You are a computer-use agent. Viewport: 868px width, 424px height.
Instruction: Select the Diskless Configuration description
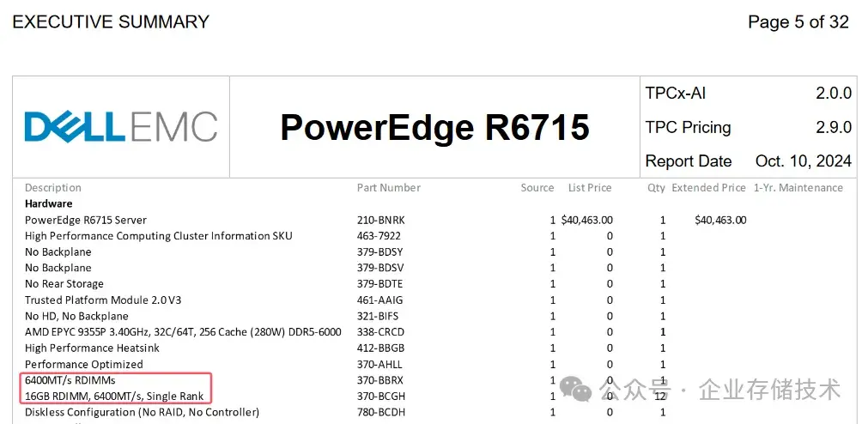coord(142,412)
